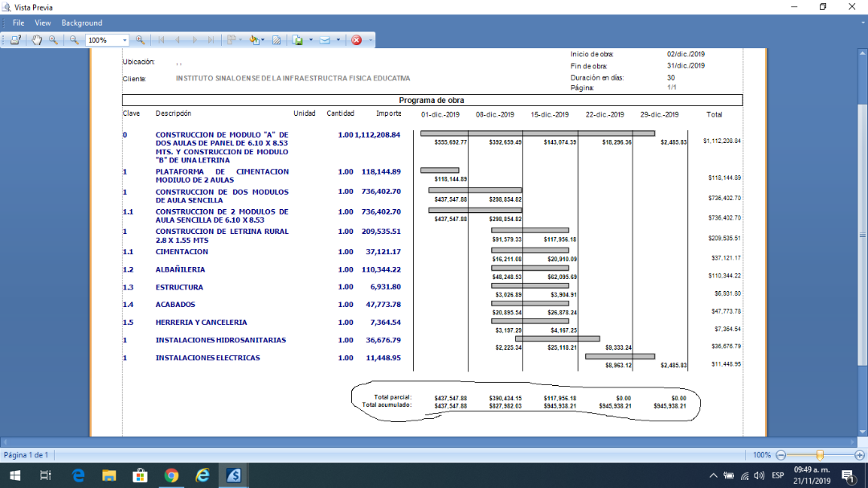This screenshot has height=488, width=868.
Task: Click the send by e-mail envelope icon
Action: (325, 40)
